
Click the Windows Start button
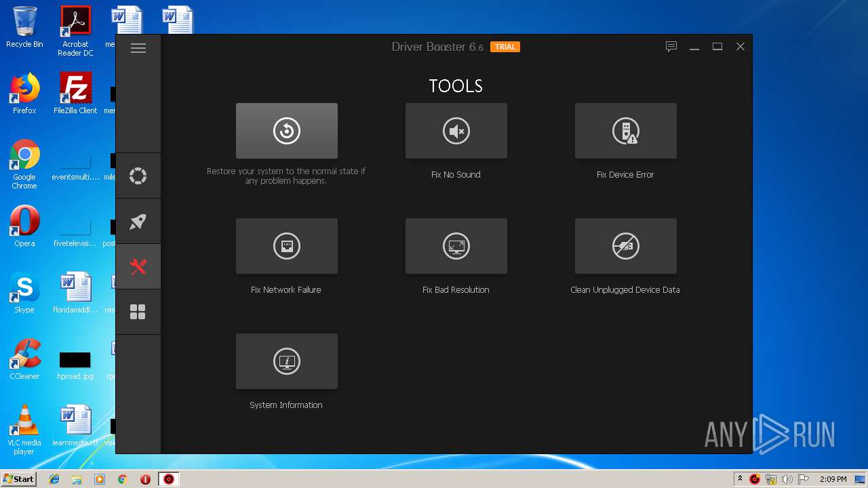19,479
